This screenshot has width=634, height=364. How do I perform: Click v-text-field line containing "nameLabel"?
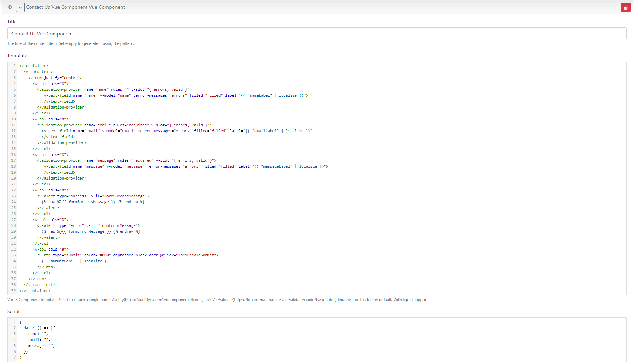(x=175, y=95)
